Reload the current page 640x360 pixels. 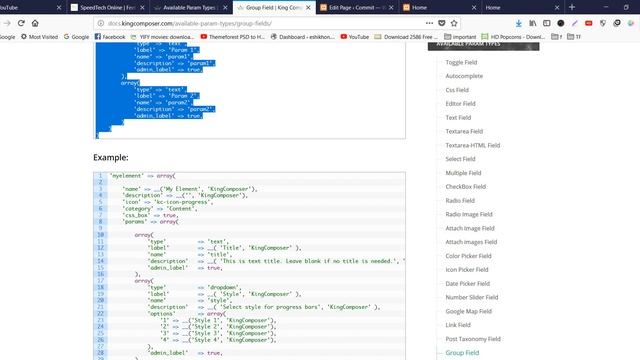(21, 23)
